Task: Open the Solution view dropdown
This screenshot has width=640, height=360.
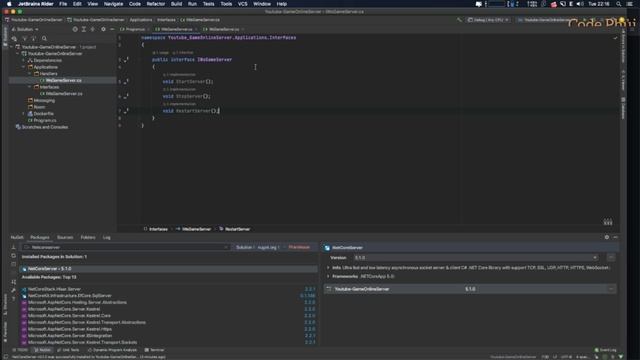Action: pyautogui.click(x=25, y=29)
